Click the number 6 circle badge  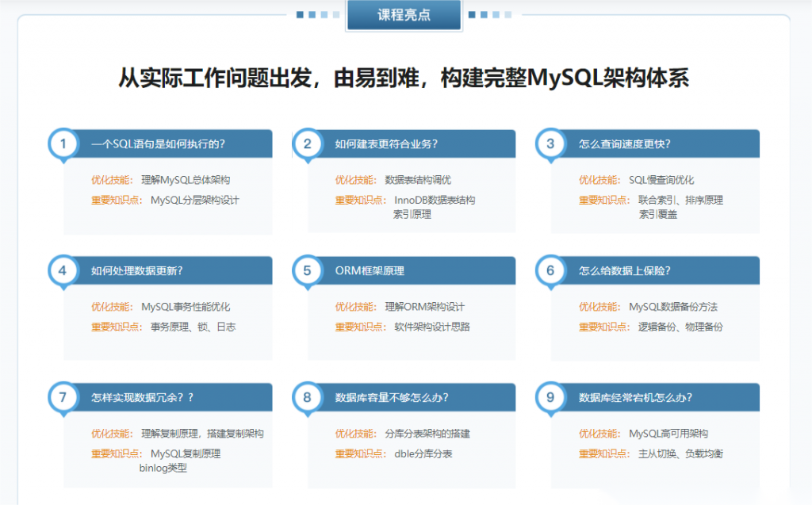coord(550,270)
